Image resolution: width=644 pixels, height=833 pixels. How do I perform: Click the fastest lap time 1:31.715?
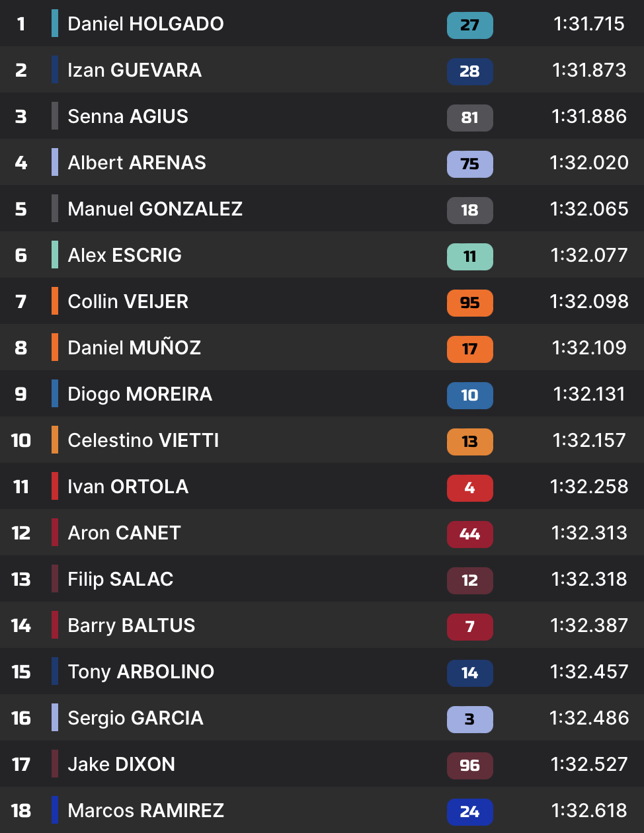pyautogui.click(x=588, y=24)
